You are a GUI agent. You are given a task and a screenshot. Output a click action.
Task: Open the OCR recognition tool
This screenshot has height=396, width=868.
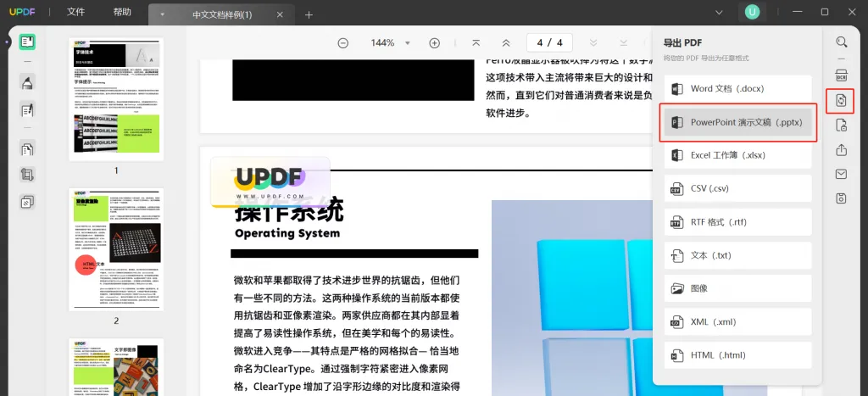pos(842,75)
